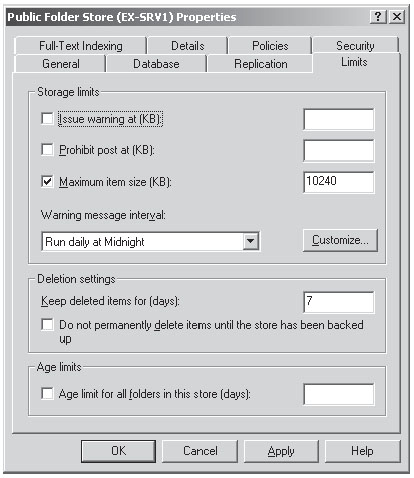This screenshot has height=478, width=414.
Task: Click the Apply button
Action: point(281,451)
